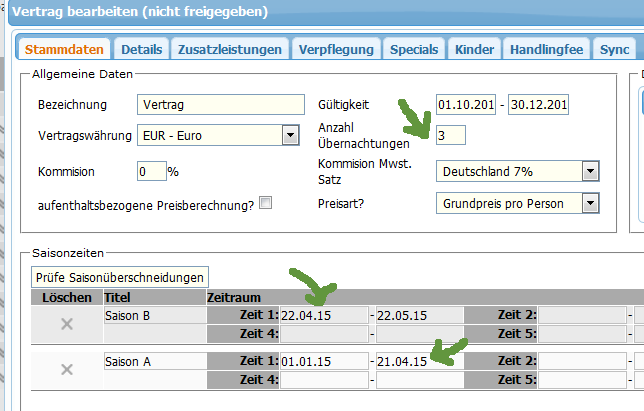The image size is (644, 411).
Task: Open the Kinder tab
Action: pyautogui.click(x=474, y=49)
